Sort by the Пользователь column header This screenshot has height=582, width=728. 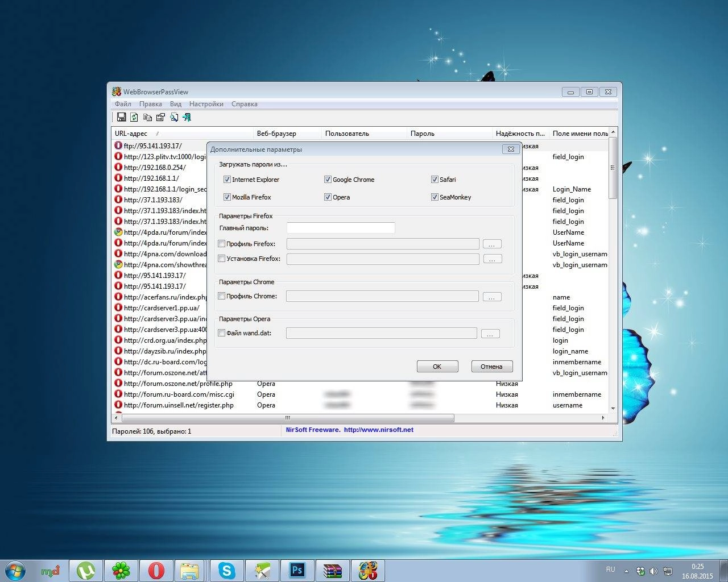click(x=365, y=134)
